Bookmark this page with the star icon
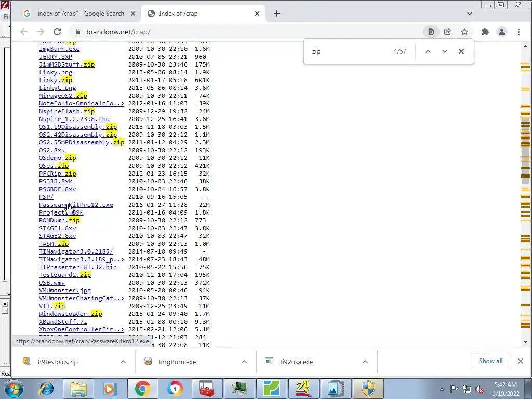 click(464, 32)
